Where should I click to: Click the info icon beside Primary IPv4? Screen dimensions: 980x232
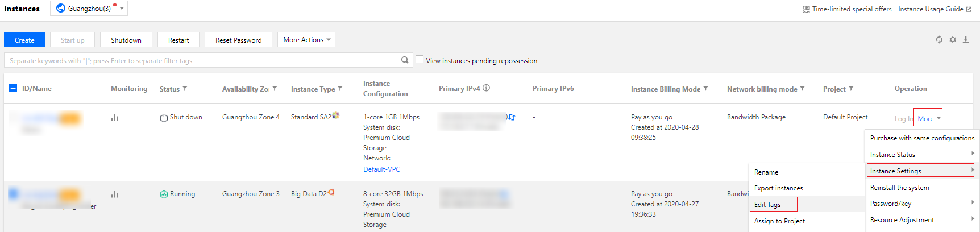(x=487, y=88)
